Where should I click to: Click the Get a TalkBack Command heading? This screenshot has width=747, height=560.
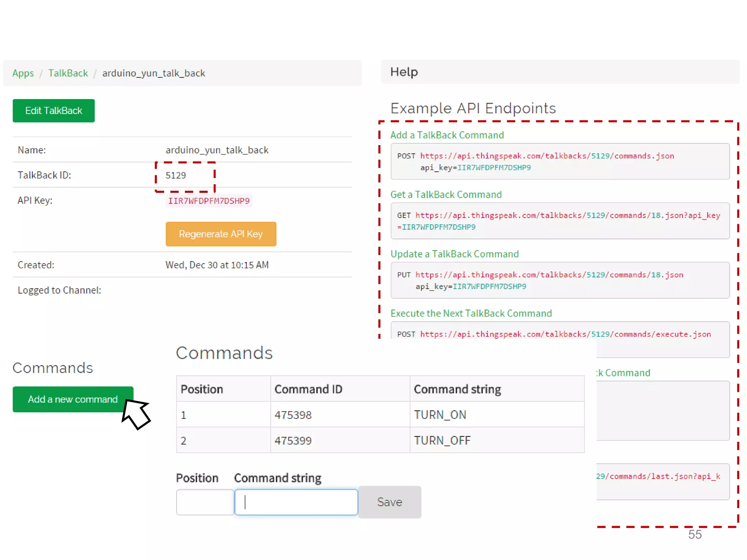[446, 195]
